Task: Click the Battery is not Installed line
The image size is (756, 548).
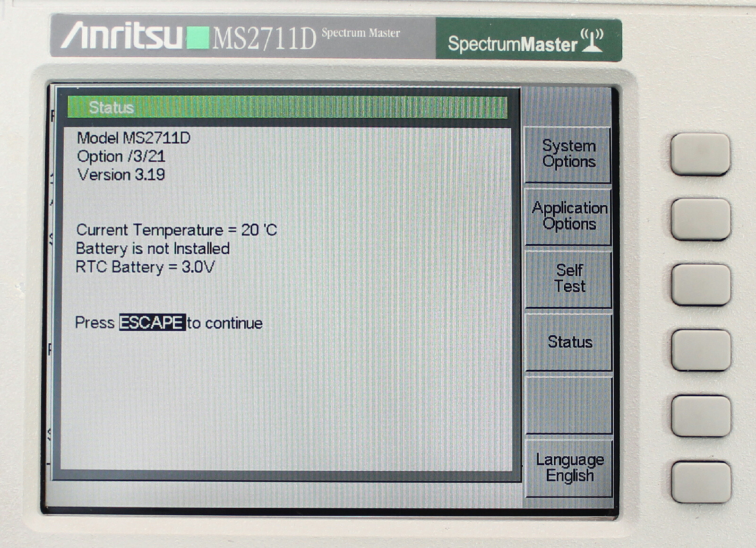Action: (x=153, y=249)
